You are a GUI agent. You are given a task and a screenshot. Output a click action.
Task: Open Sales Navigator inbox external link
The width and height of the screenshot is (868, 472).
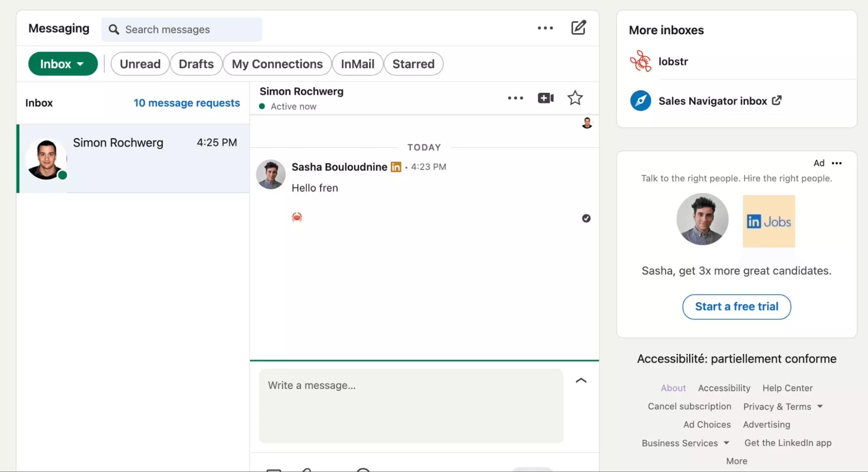[x=712, y=100]
